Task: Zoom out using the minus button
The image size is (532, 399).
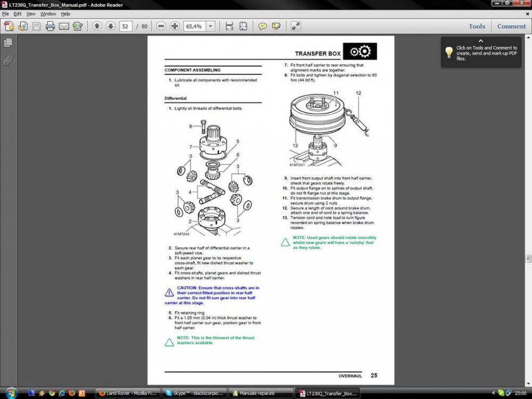Action: click(161, 26)
